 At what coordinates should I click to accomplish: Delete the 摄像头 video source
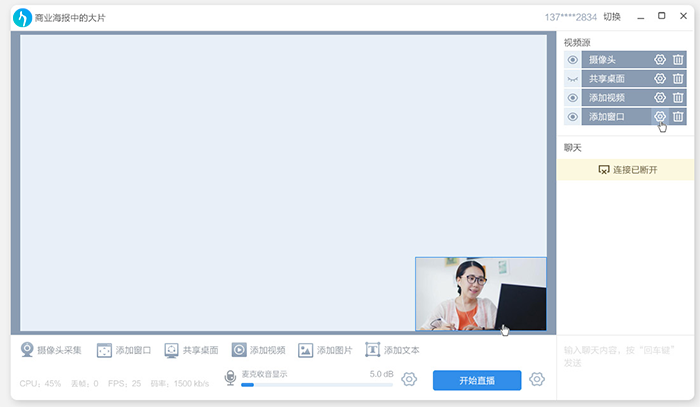pos(678,60)
